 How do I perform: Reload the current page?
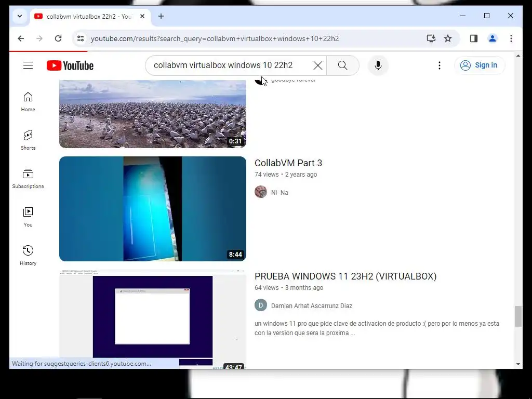tap(58, 38)
